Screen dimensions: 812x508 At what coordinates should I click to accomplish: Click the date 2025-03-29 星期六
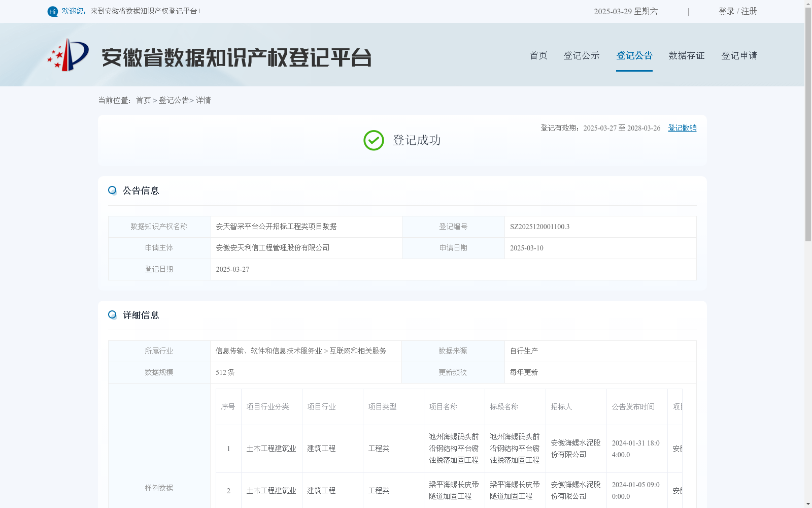tap(626, 11)
